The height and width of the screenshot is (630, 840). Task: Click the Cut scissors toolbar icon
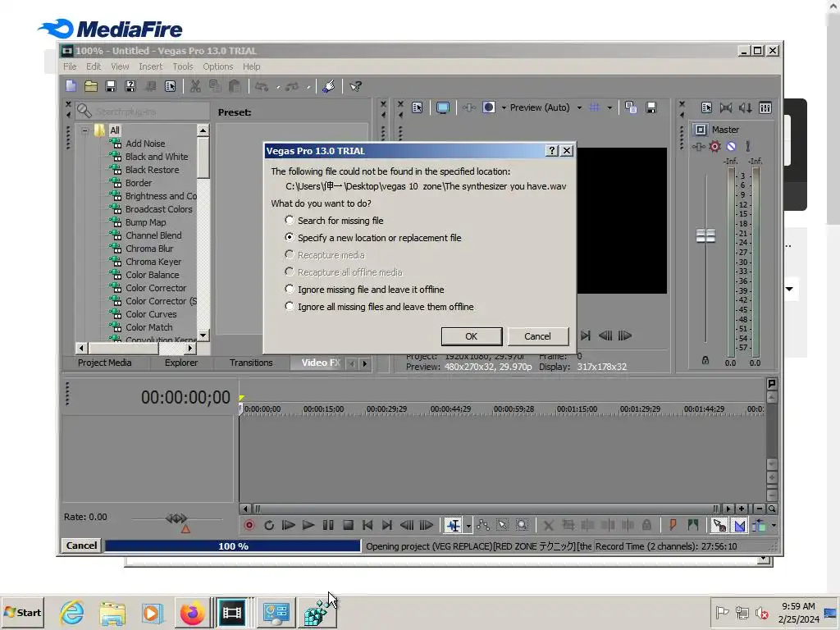pos(195,86)
